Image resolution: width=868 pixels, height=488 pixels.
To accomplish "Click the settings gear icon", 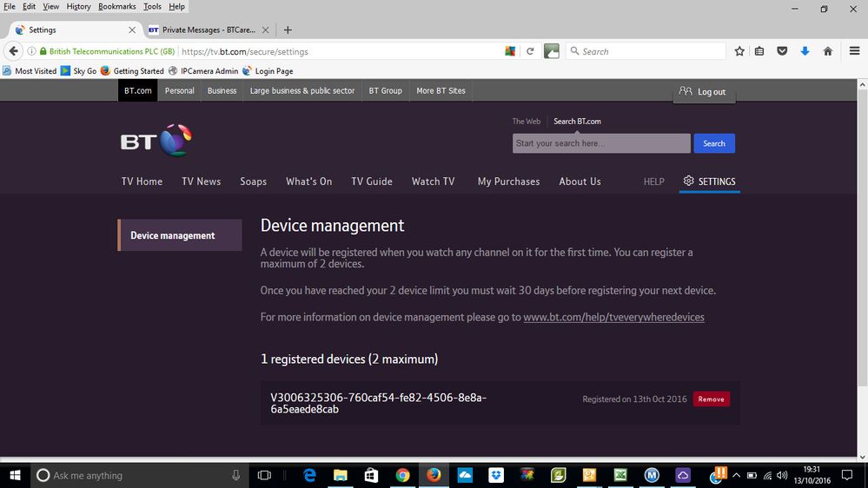I will (688, 181).
